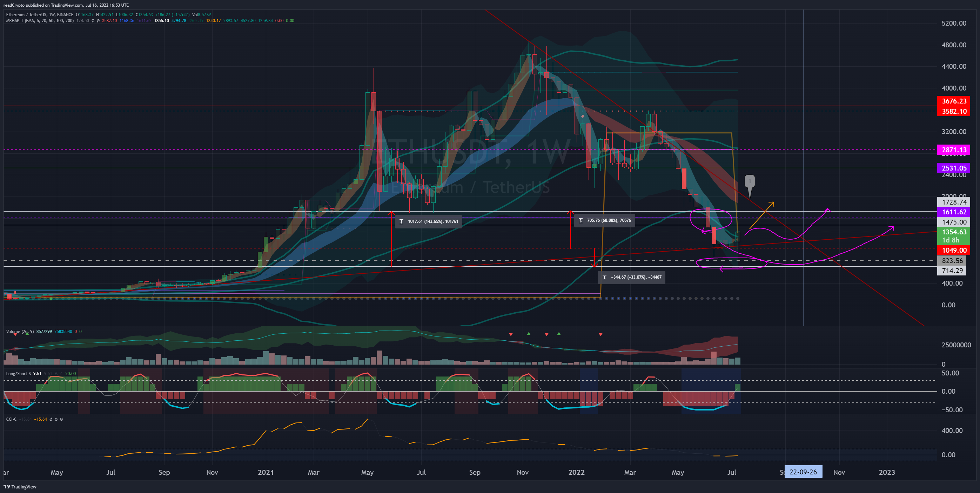Viewport: 980px width, 493px height.
Task: Click the 3200.00 price axis tick
Action: point(953,132)
